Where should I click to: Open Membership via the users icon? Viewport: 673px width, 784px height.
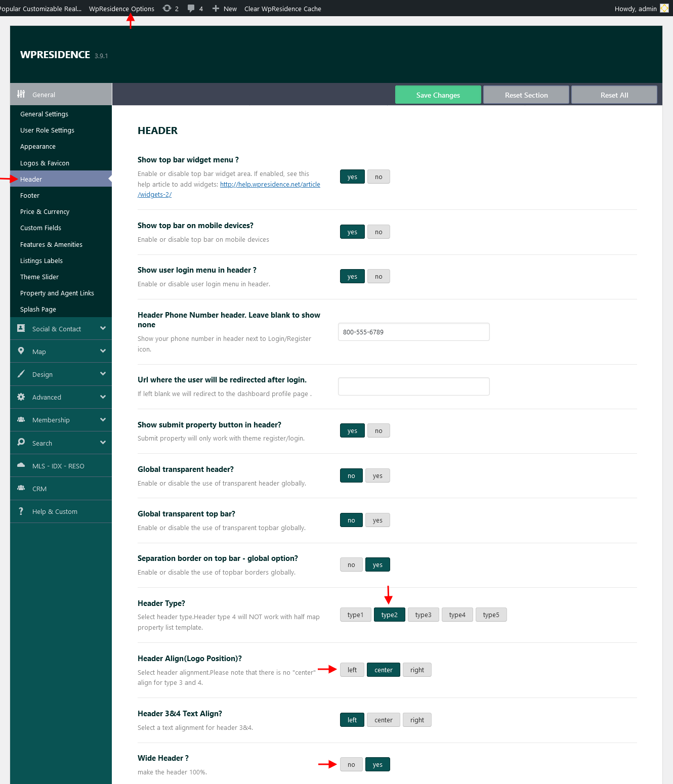[x=21, y=420]
